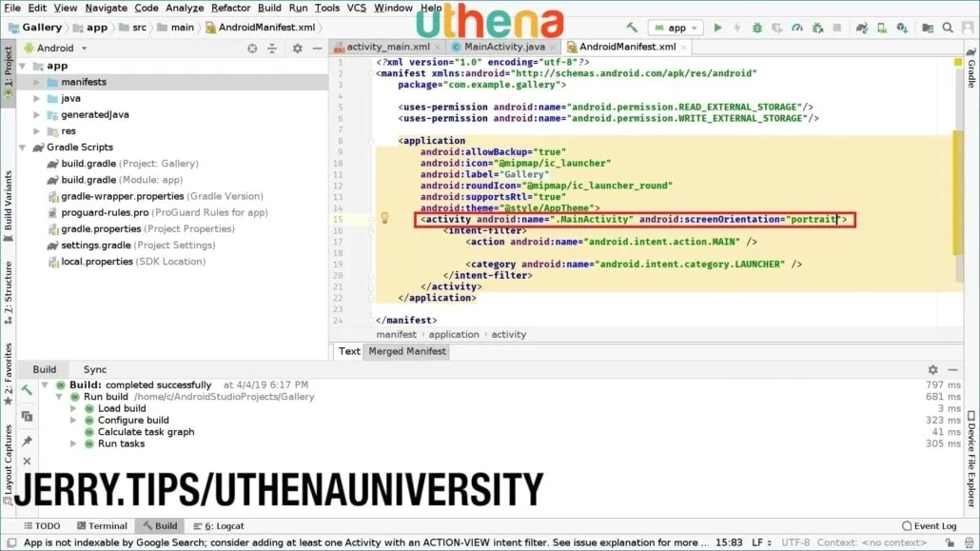Collapse the app module tree node

(x=23, y=66)
